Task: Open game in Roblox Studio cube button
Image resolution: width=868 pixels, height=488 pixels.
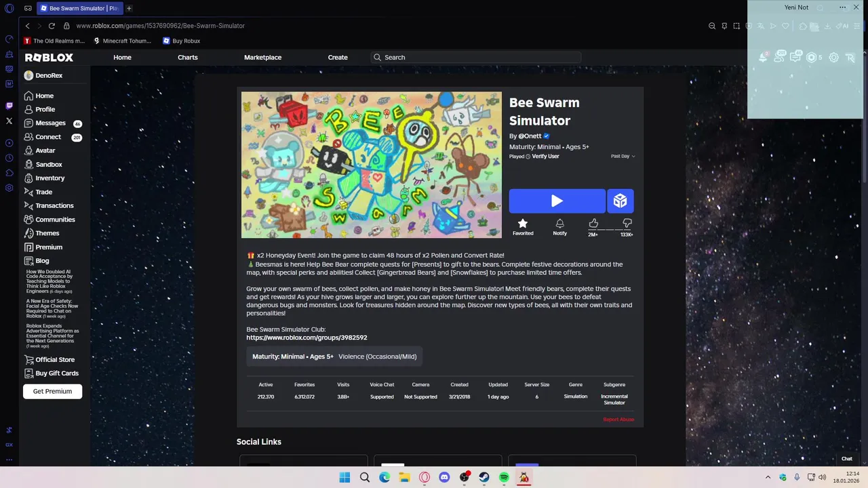Action: click(x=620, y=201)
